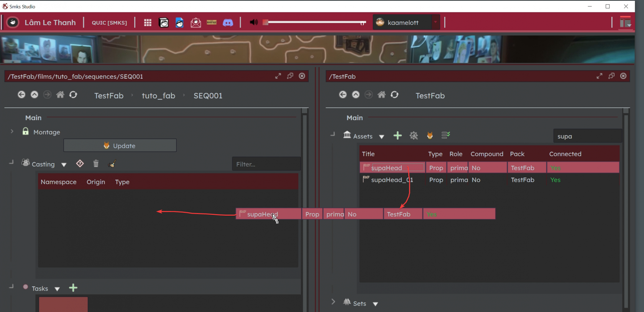The height and width of the screenshot is (312, 644).
Task: Select the supaHead_01 asset row
Action: pos(490,180)
